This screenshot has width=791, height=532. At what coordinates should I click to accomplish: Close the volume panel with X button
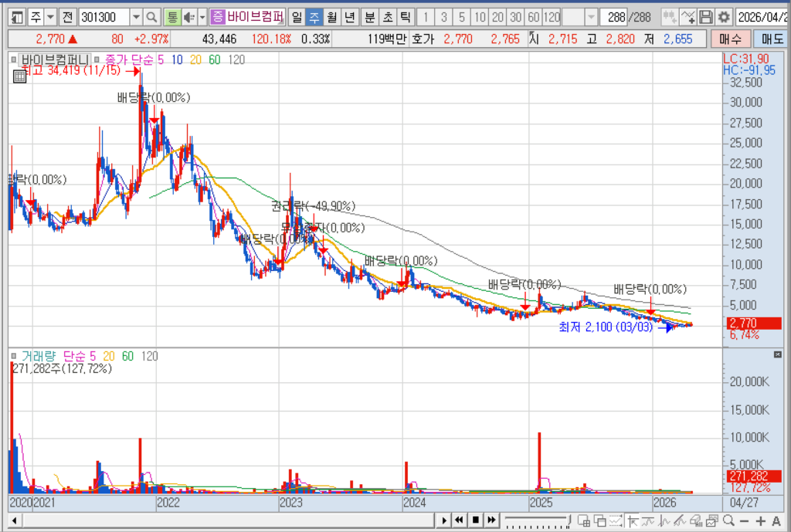click(777, 355)
